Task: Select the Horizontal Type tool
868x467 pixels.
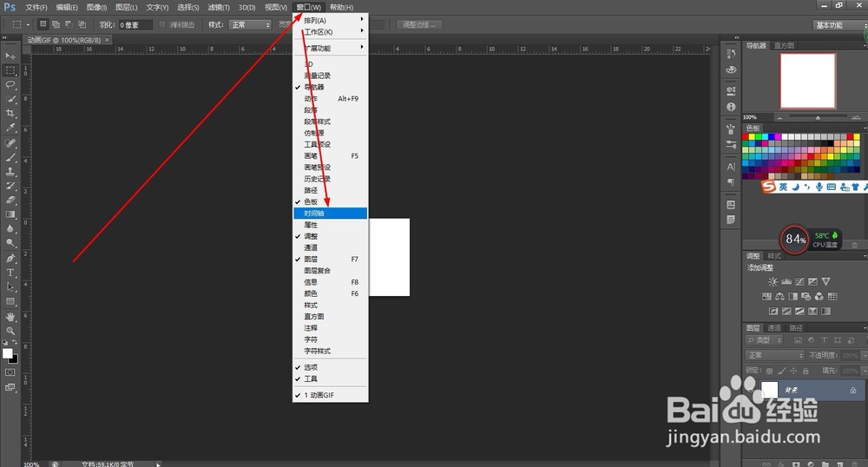Action: [10, 273]
